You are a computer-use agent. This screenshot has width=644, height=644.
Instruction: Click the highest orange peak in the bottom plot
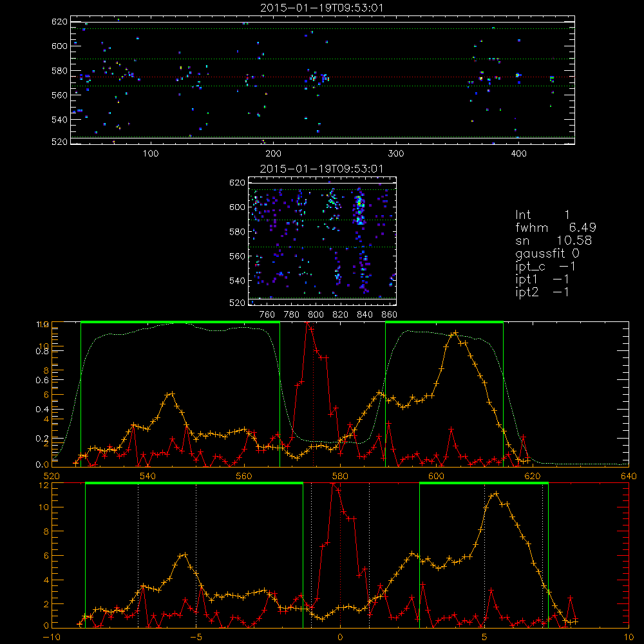[x=496, y=493]
